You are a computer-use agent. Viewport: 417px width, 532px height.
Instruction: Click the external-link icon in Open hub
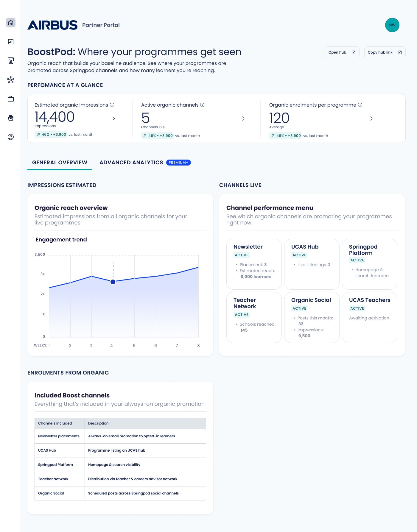(x=354, y=52)
